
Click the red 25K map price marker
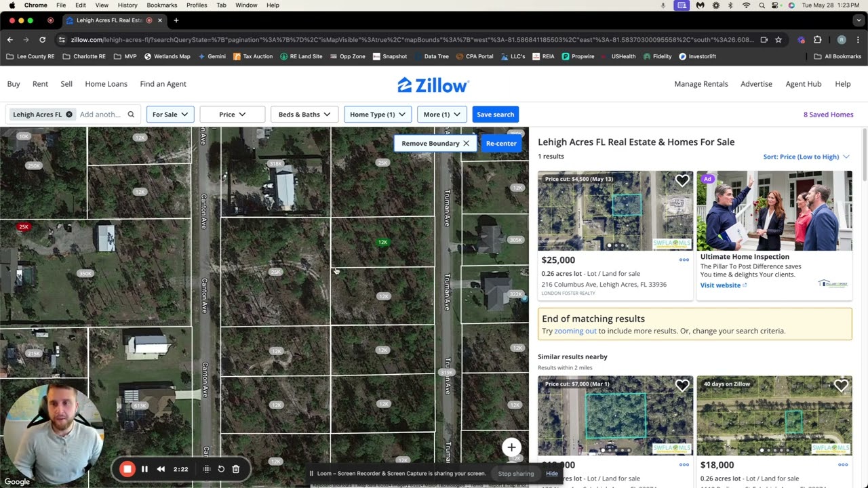[24, 226]
